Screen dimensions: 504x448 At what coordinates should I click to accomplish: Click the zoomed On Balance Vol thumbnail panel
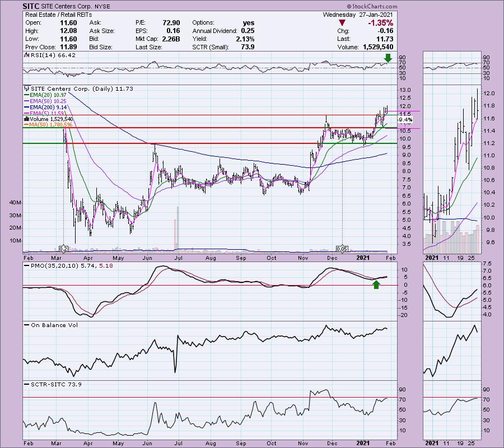pos(452,351)
